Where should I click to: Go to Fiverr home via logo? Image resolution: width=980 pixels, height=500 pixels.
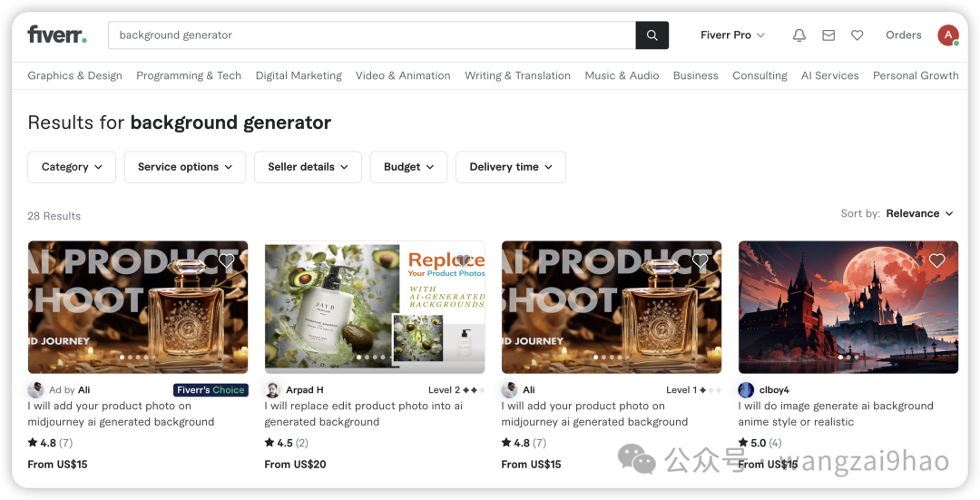point(57,35)
